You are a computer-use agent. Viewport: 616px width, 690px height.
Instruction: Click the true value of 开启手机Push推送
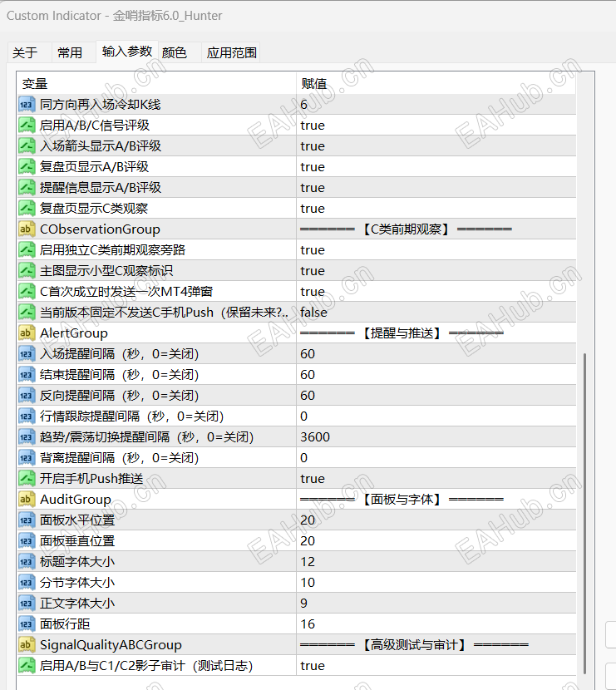(313, 479)
